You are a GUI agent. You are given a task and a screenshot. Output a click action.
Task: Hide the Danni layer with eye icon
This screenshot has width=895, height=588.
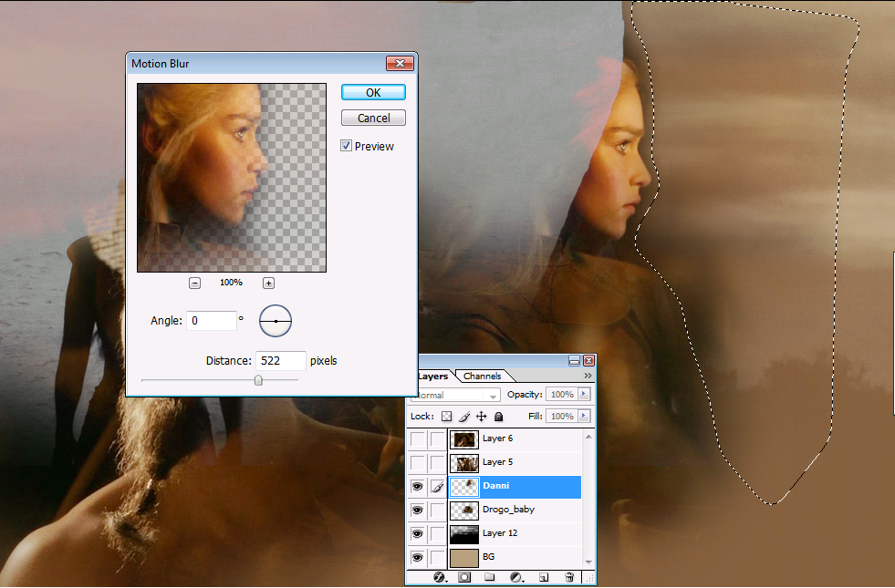point(418,487)
